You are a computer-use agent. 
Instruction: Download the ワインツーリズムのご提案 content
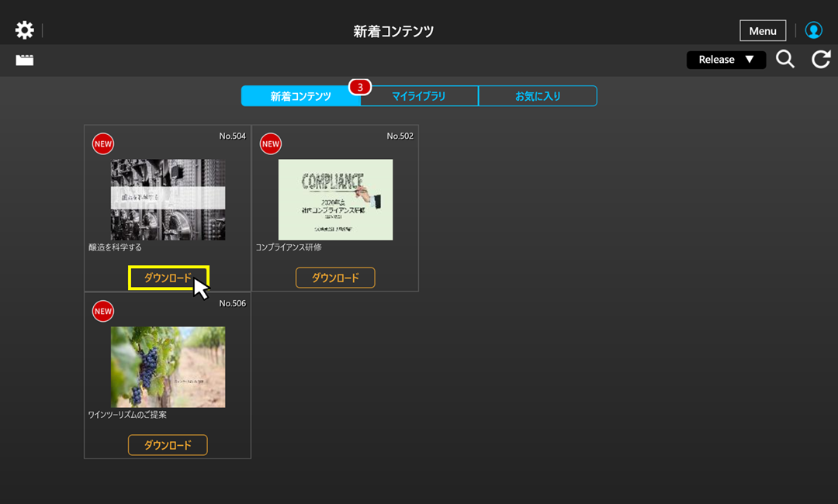(168, 445)
